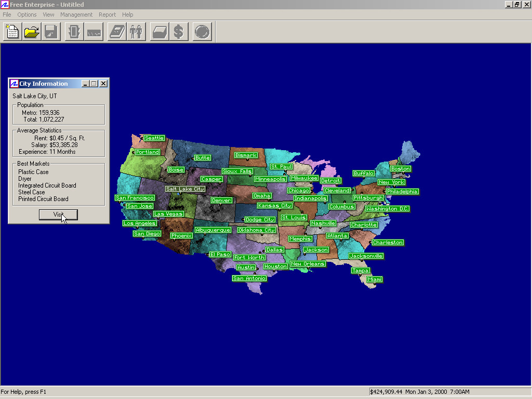Open the Options menu
Image resolution: width=532 pixels, height=399 pixels.
(x=27, y=15)
